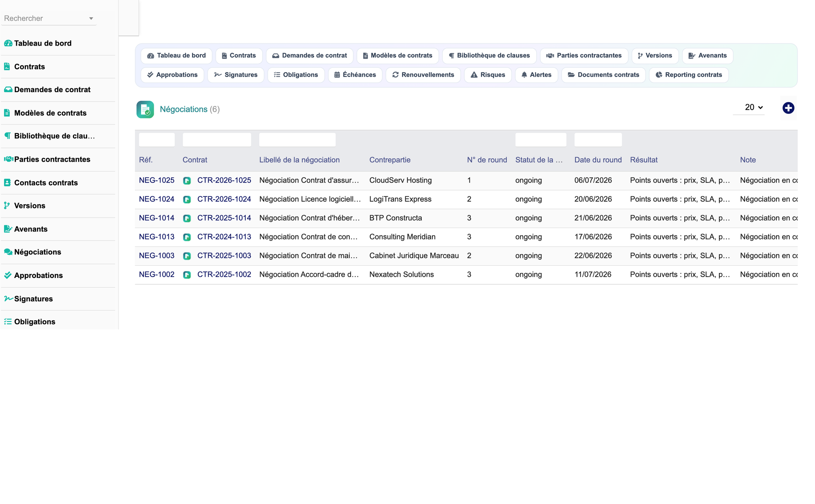This screenshot has width=815, height=504.
Task: Click the Libellé de la négociation filter field
Action: coord(297,140)
